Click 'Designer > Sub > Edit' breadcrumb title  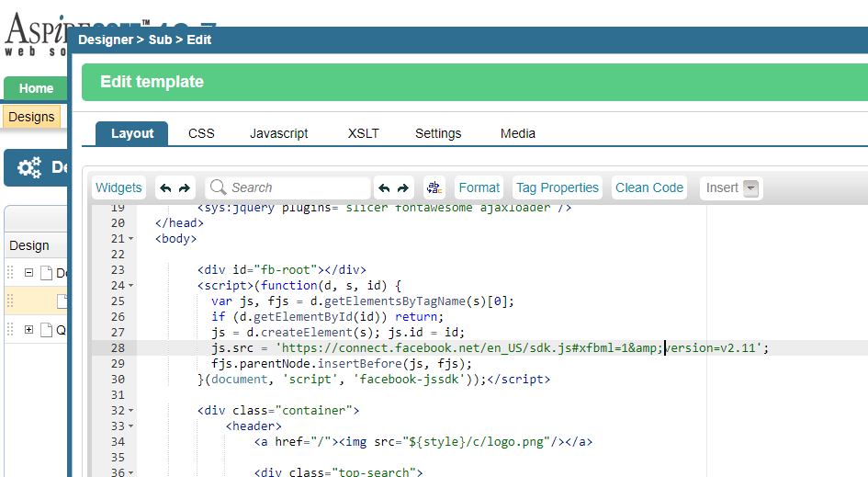click(x=144, y=40)
